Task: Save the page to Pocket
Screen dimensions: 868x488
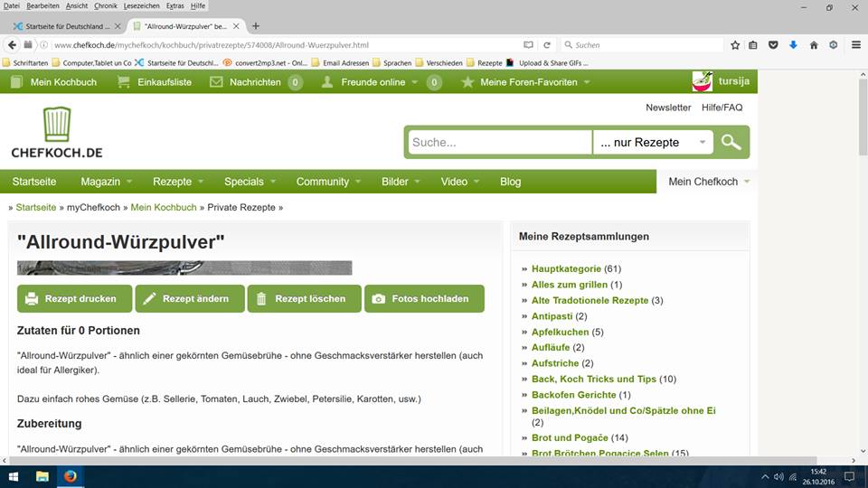Action: [x=773, y=44]
